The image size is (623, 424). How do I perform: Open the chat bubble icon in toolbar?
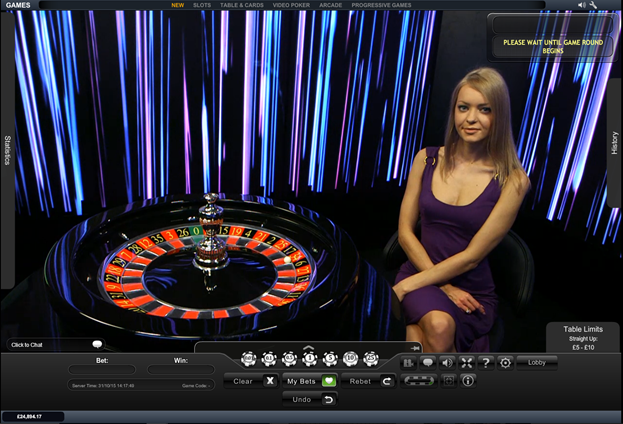[x=427, y=362]
